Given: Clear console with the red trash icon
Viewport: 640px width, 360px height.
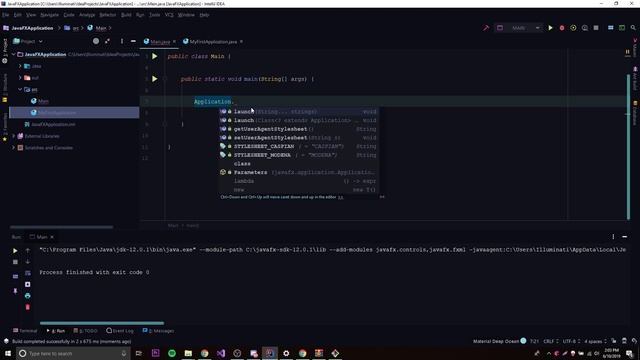Looking at the screenshot, I should 27,307.
